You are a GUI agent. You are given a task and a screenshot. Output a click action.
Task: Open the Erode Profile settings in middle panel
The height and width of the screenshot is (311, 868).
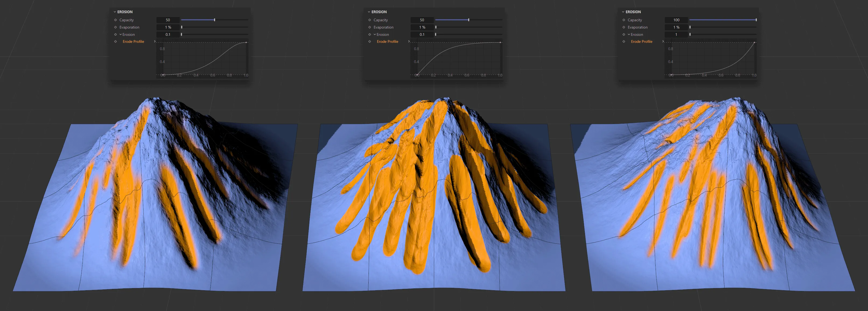[x=409, y=41]
